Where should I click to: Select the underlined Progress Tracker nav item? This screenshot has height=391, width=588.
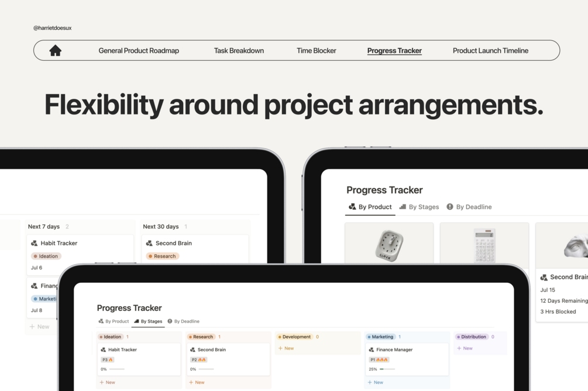[x=394, y=51]
